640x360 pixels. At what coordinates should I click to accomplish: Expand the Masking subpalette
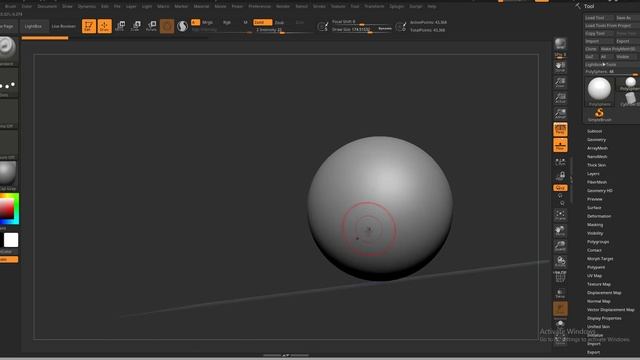tap(595, 224)
